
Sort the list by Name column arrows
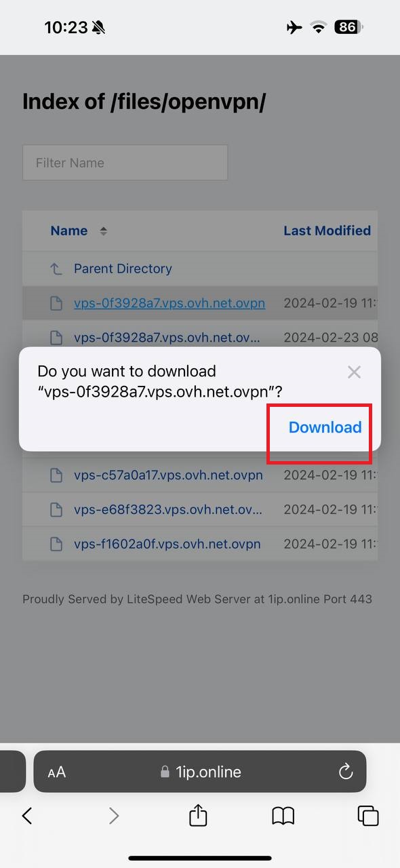pyautogui.click(x=104, y=231)
